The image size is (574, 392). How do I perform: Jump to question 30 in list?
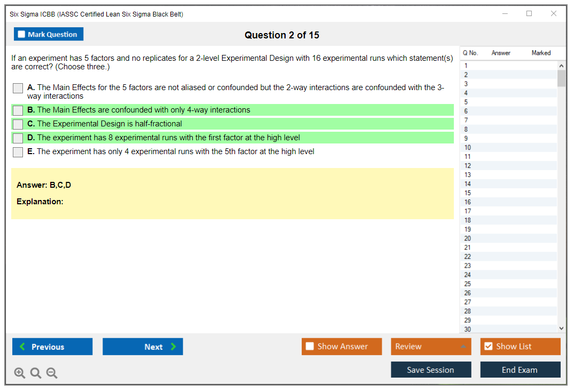pyautogui.click(x=468, y=329)
